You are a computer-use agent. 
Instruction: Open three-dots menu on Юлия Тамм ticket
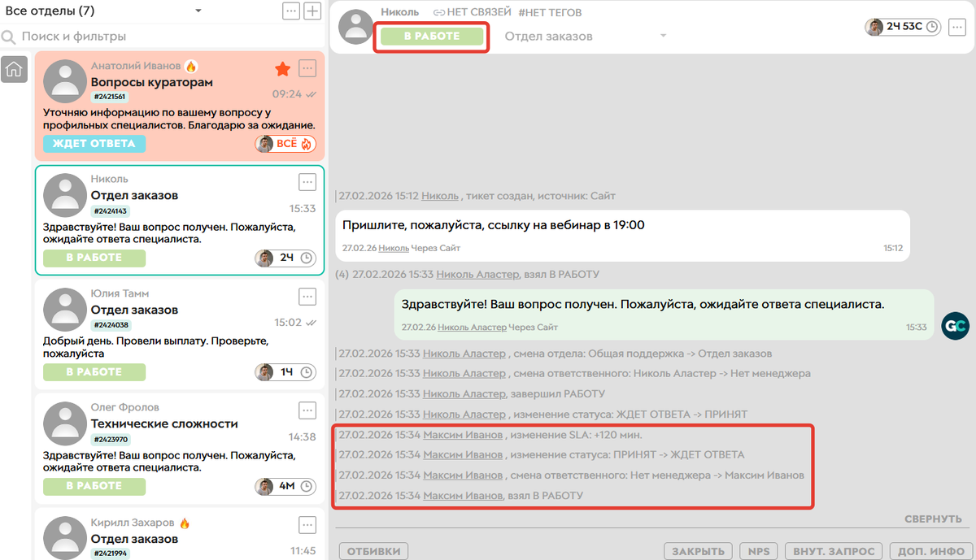click(x=307, y=296)
